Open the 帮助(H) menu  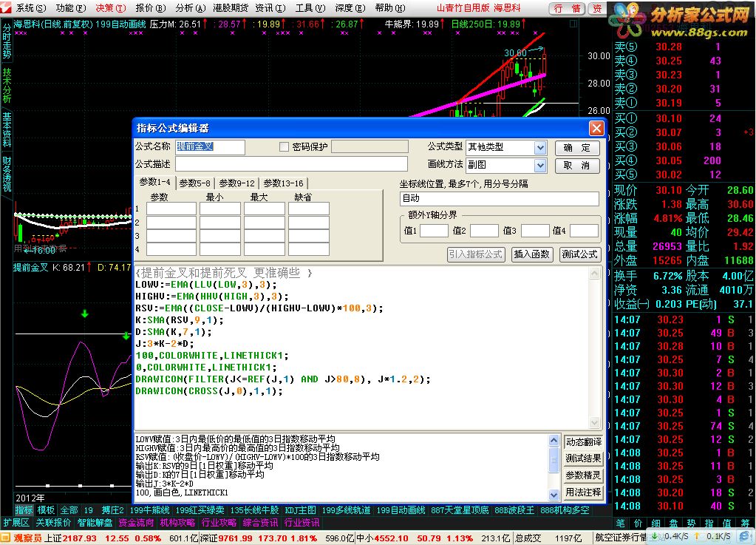click(x=390, y=7)
